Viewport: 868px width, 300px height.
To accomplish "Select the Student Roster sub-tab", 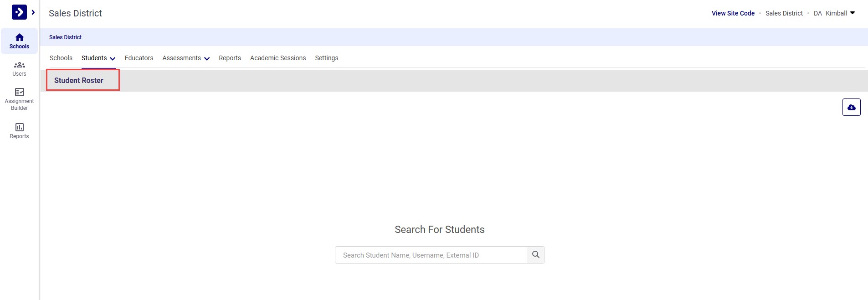I will point(78,80).
